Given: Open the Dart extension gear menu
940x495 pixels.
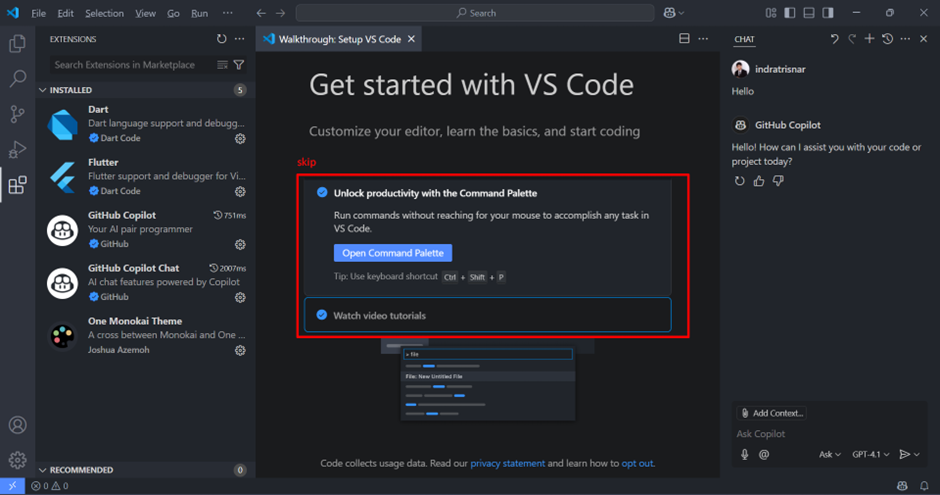Looking at the screenshot, I should [240, 138].
